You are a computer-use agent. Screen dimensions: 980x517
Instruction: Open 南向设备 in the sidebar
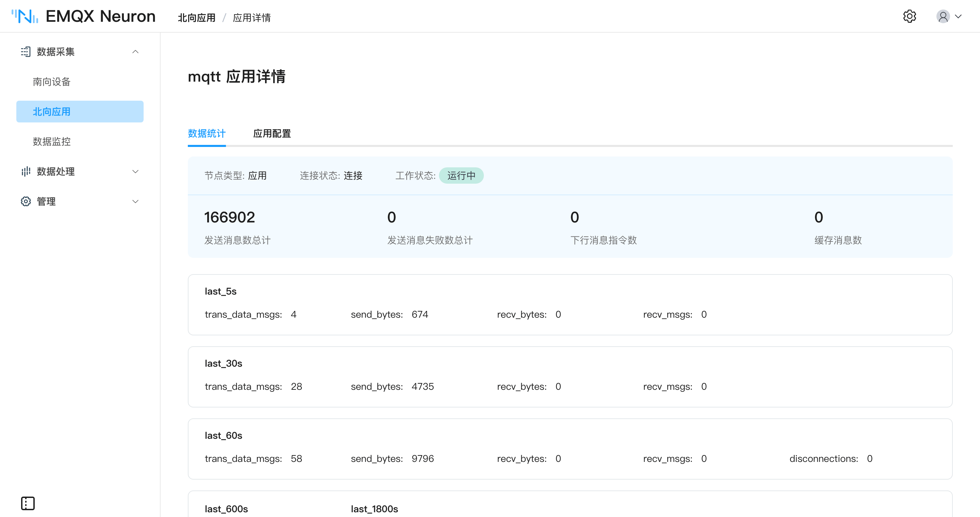click(52, 82)
